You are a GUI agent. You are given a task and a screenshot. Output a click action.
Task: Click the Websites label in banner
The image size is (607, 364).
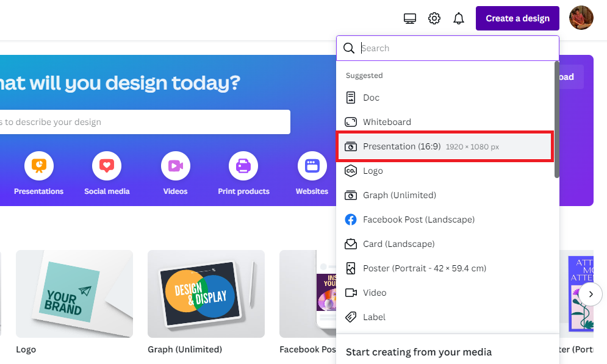pos(312,191)
